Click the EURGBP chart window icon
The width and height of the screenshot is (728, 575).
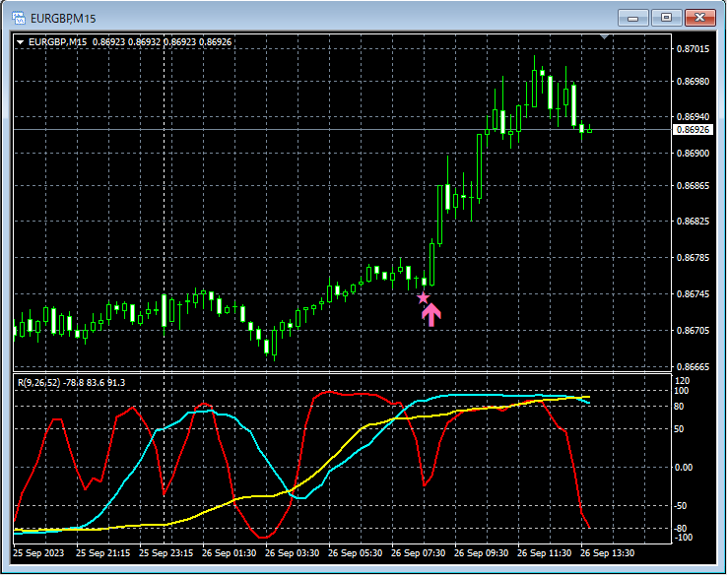tap(19, 18)
